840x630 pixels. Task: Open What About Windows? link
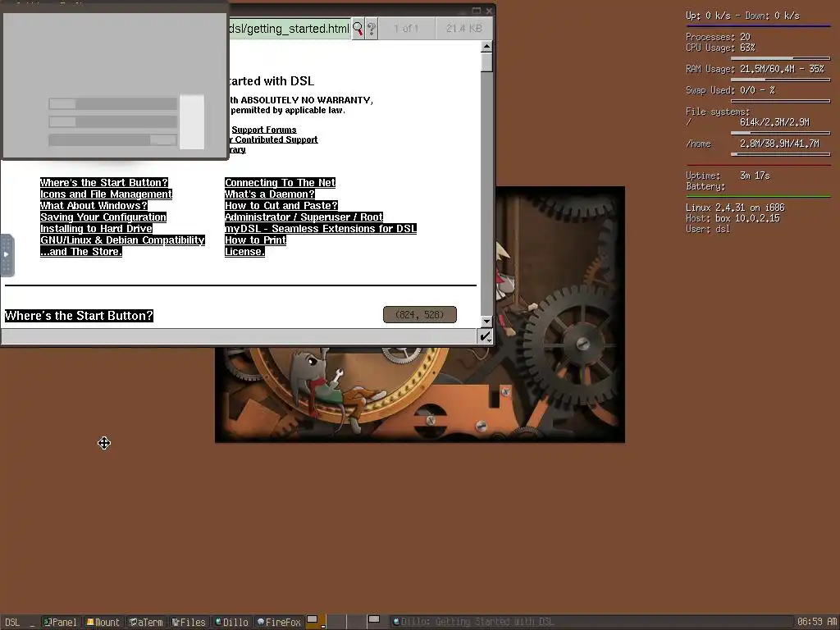(x=94, y=206)
